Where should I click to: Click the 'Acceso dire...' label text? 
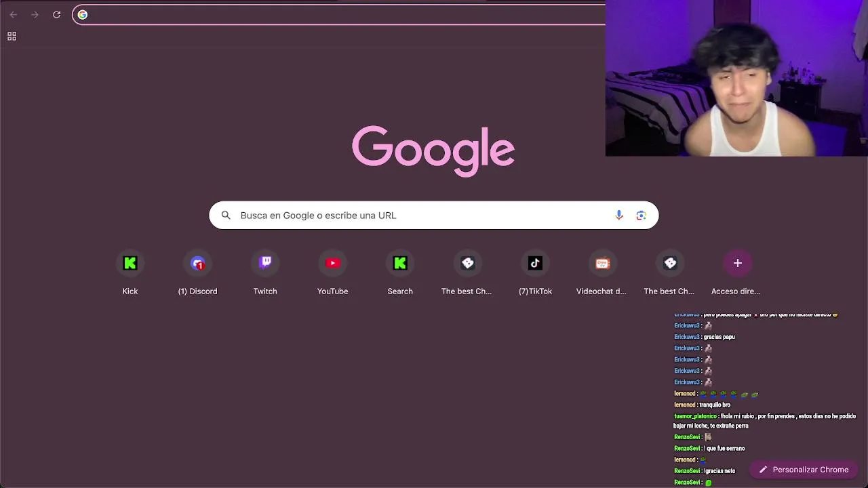pyautogui.click(x=736, y=291)
